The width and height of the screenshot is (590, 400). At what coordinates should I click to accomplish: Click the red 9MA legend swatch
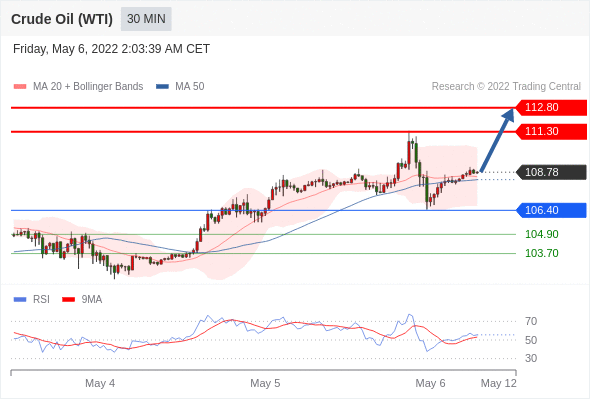pyautogui.click(x=68, y=300)
